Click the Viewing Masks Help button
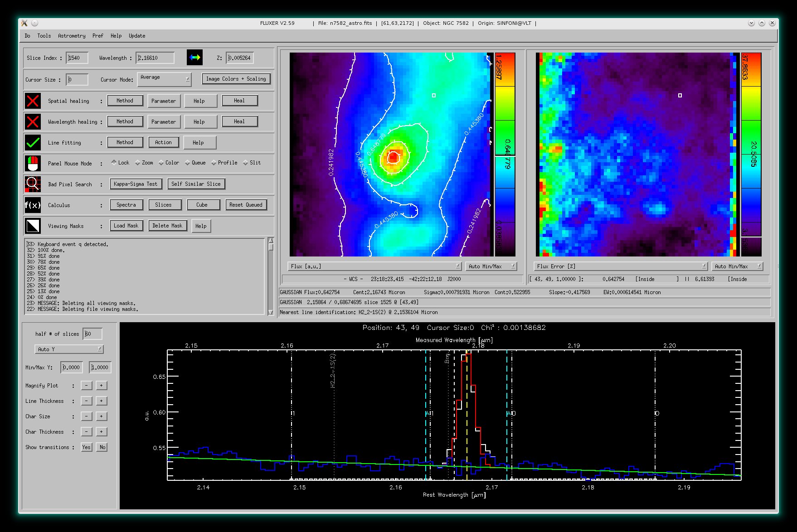Screen dimensions: 797x532 [201, 226]
